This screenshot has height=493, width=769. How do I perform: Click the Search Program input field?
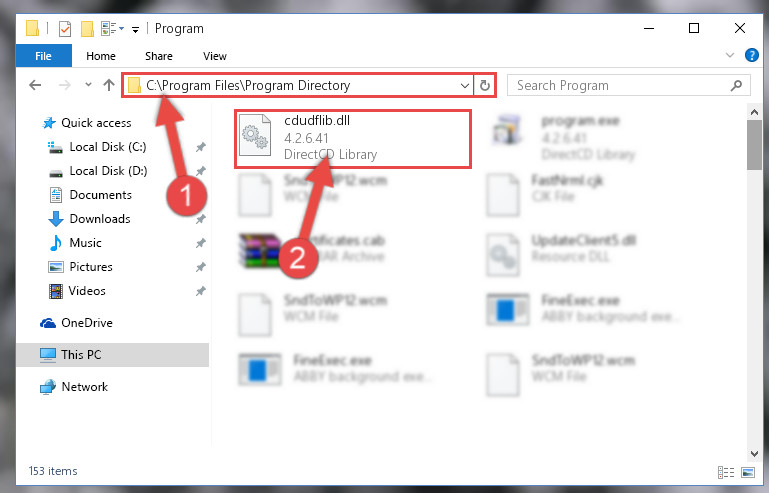620,86
